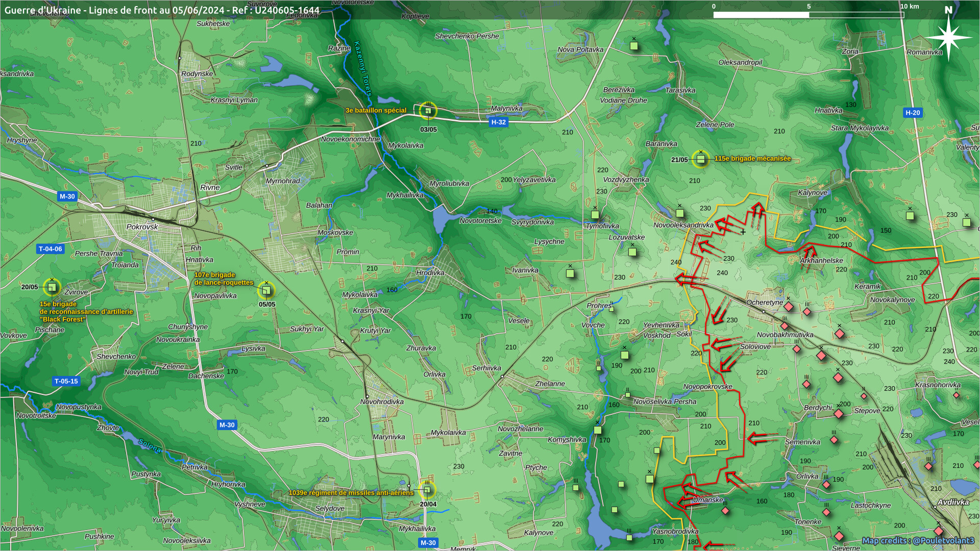Screen dimensions: 980x551
Task: Click the Pokrovsk city label
Action: click(x=142, y=227)
